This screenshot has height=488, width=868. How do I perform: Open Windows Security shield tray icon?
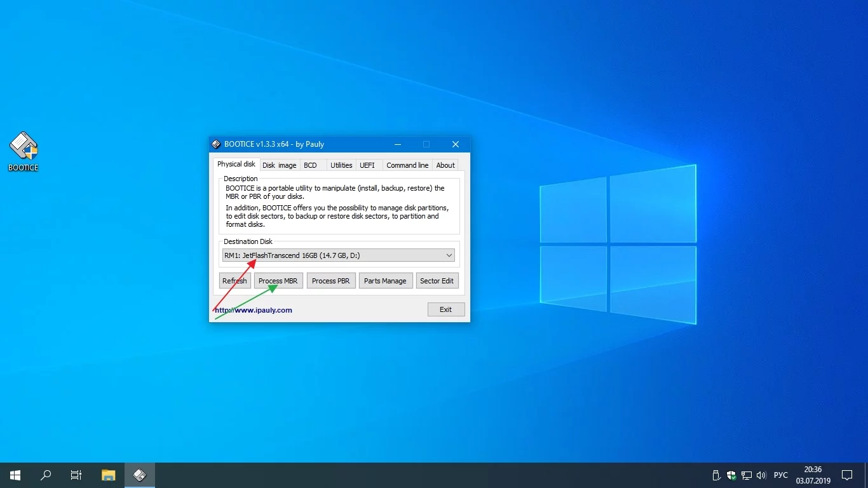click(x=731, y=475)
